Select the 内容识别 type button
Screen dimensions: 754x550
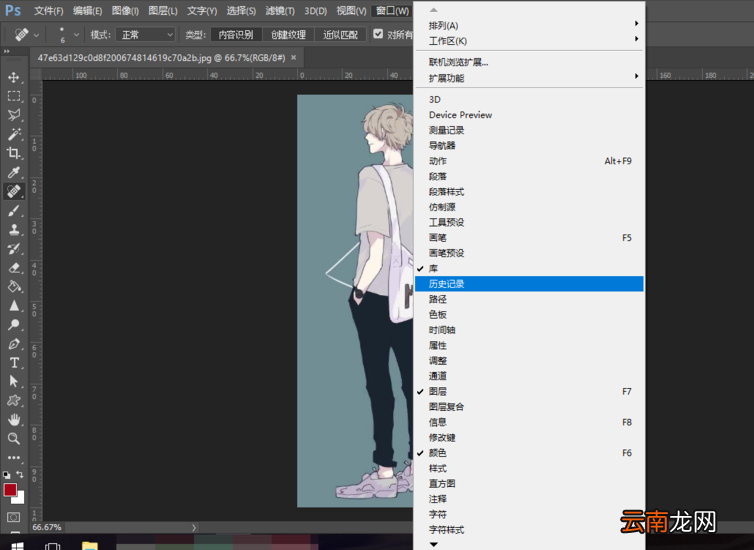[x=236, y=35]
